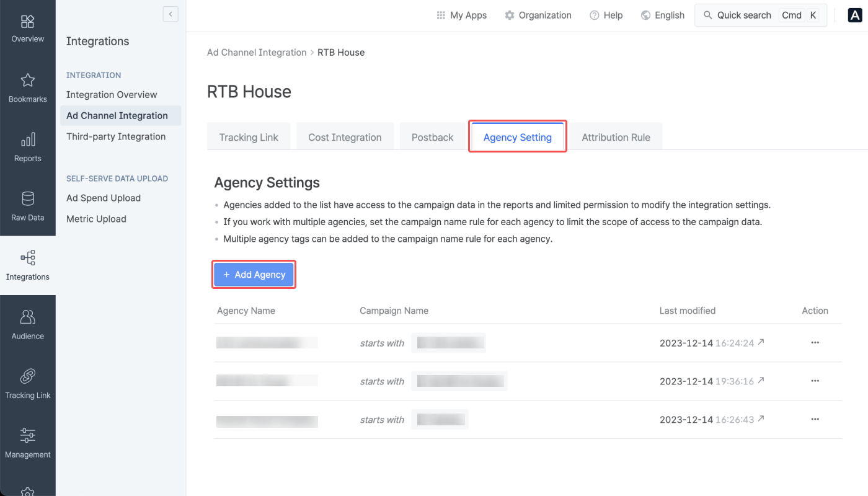Open the account avatar menu

855,15
